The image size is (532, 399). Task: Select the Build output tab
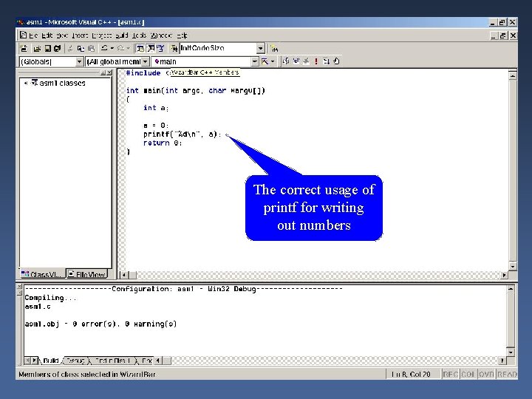[x=50, y=361]
